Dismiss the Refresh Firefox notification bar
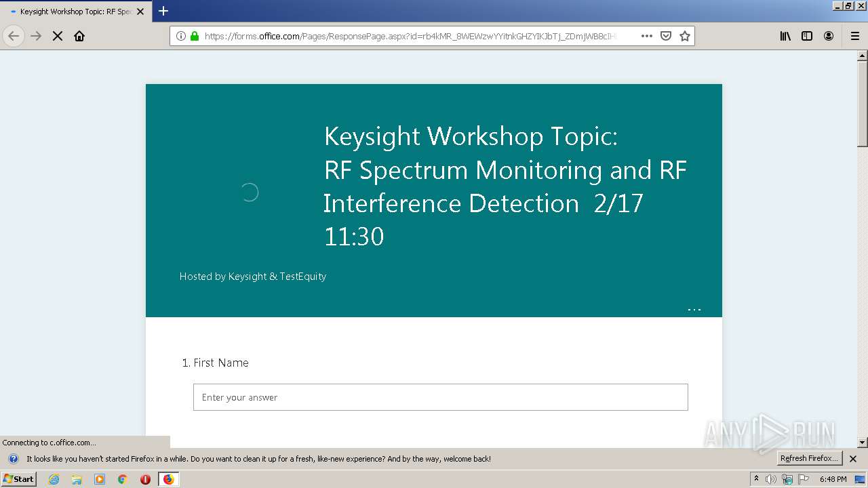This screenshot has height=488, width=868. 853,459
